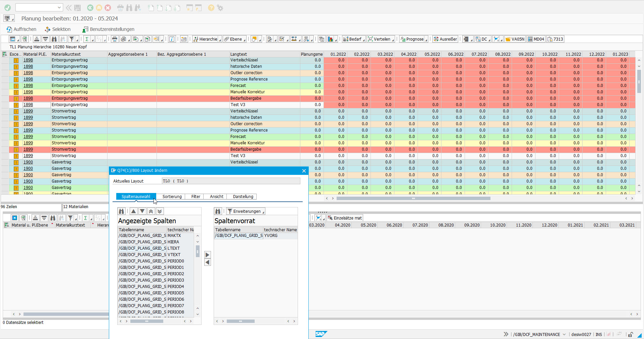Open the Darstellung tab in layout dialog
644x339 pixels.
243,197
